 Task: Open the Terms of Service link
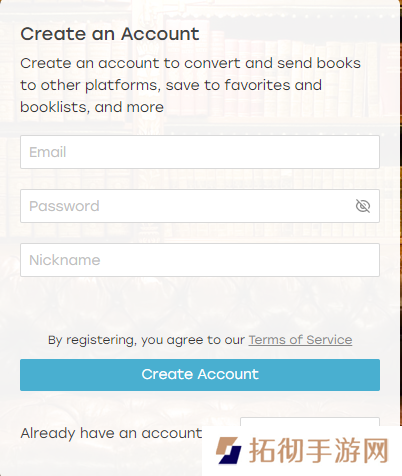click(300, 340)
